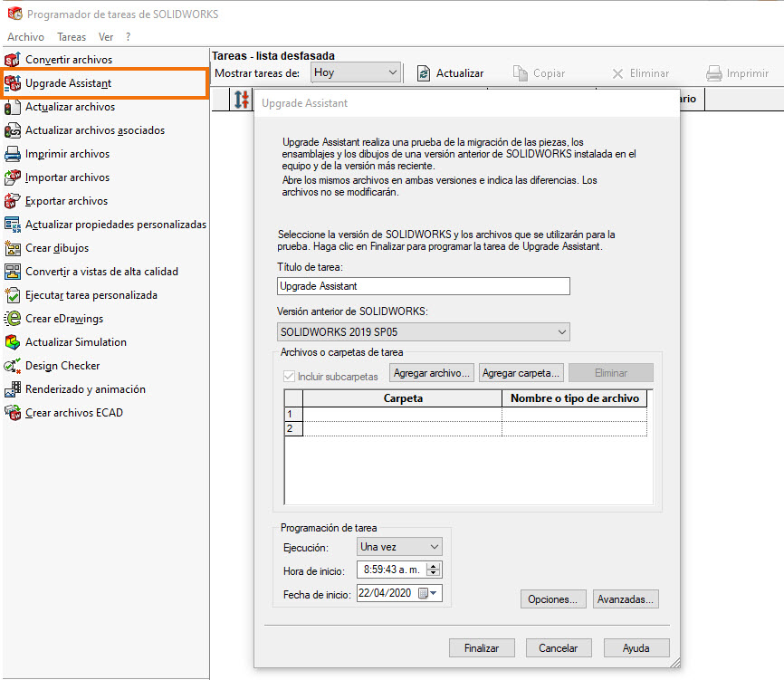Select the Upgrade Assistant sidebar icon
784x680 pixels.
(x=13, y=83)
